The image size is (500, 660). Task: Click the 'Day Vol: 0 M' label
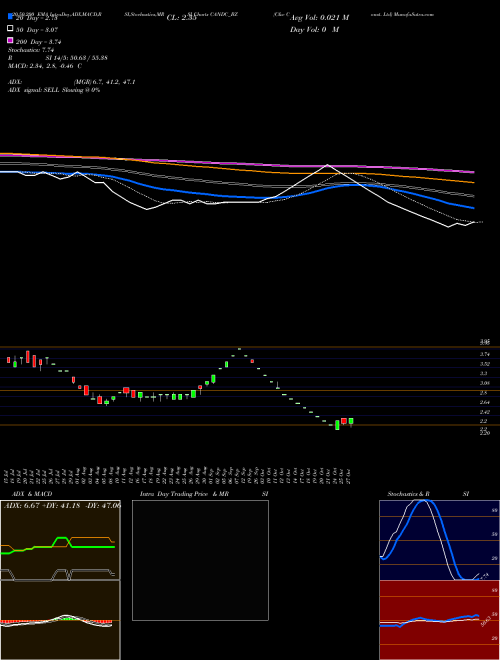pos(314,30)
